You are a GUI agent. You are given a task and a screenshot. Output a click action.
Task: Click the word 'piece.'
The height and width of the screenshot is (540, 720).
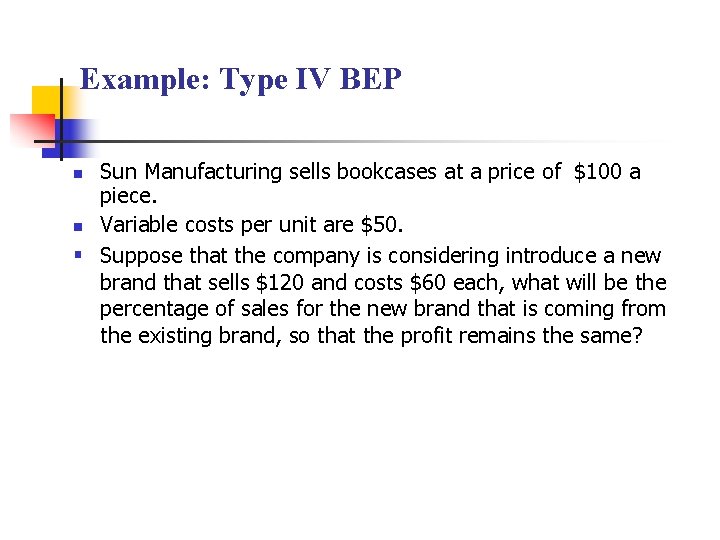tap(129, 197)
